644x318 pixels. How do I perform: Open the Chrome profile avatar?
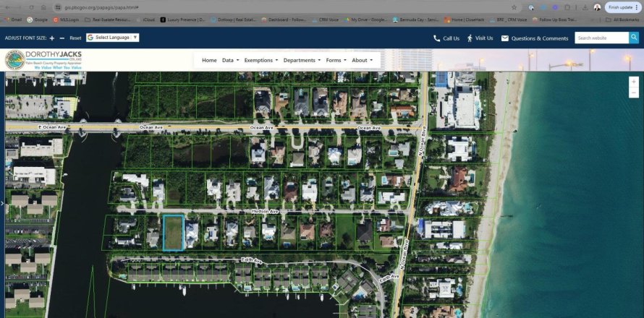[597, 7]
